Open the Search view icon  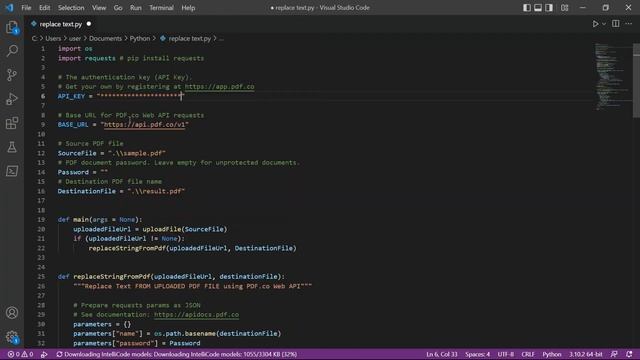pyautogui.click(x=12, y=51)
